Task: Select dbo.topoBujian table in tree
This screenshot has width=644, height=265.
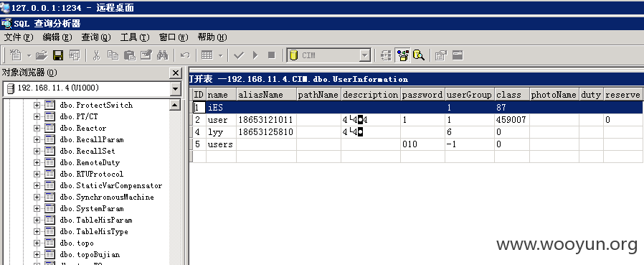Action: click(x=90, y=255)
